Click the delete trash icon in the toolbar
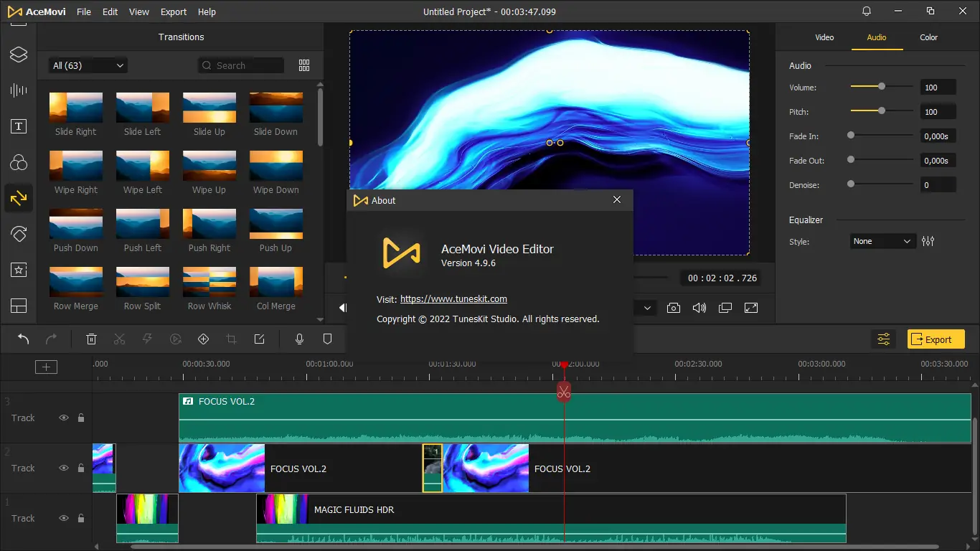Viewport: 980px width, 551px height. coord(92,339)
